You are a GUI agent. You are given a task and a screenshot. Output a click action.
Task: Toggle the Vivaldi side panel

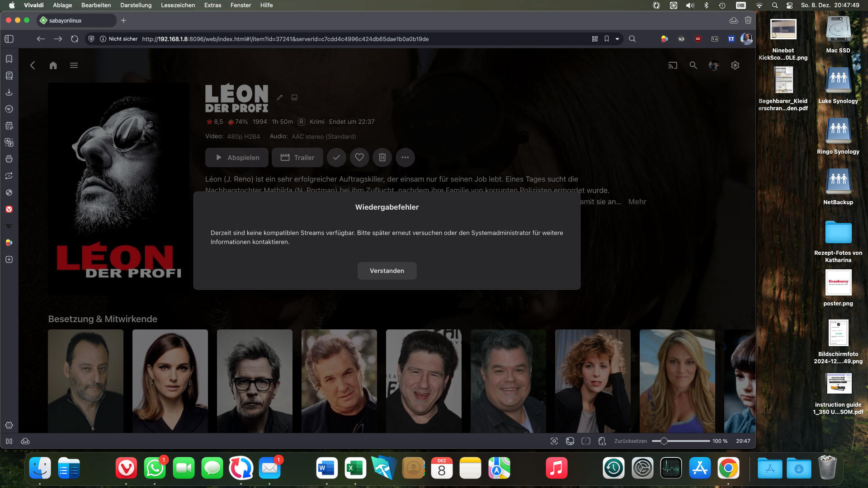tap(9, 39)
